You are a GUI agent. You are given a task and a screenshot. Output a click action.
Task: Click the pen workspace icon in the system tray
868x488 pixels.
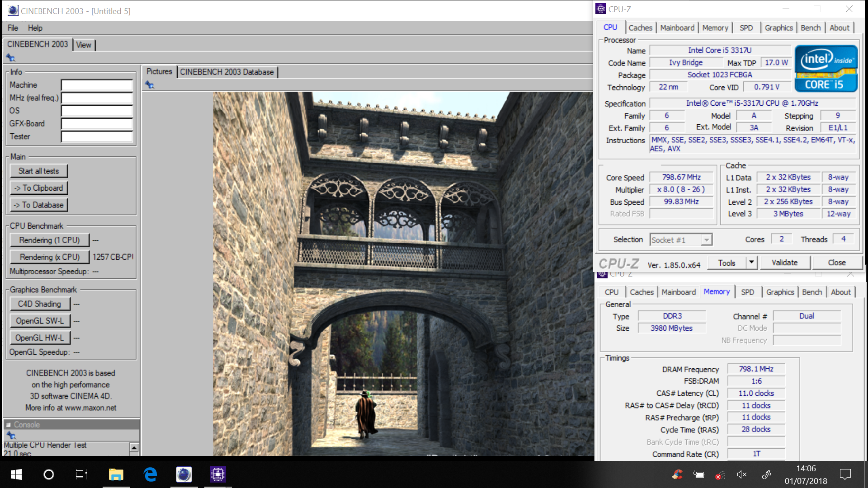coord(766,474)
